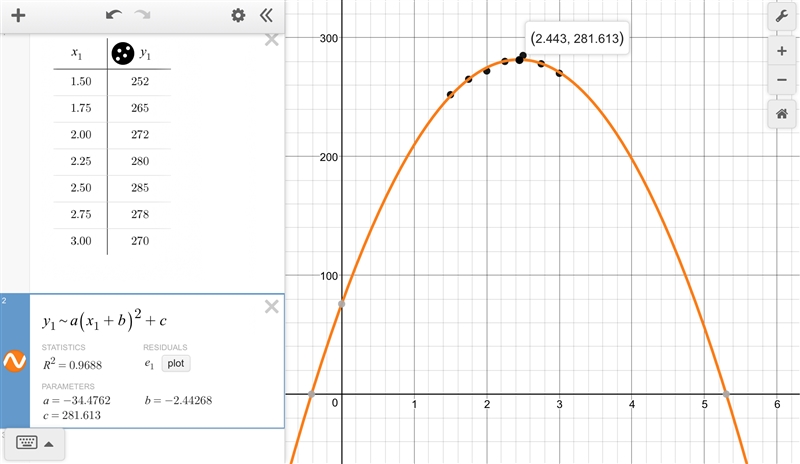Plot the residuals e1
The height and width of the screenshot is (464, 800).
click(176, 363)
